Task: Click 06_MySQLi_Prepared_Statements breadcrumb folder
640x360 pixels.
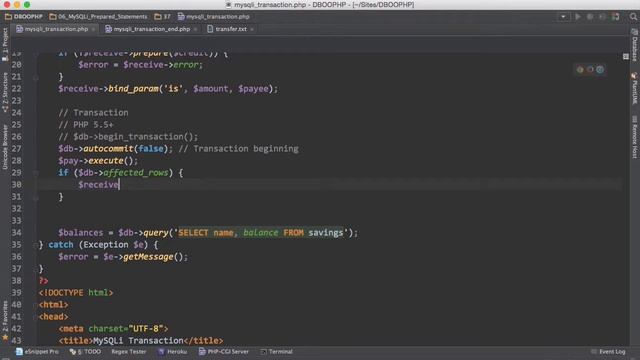Action: click(98, 17)
